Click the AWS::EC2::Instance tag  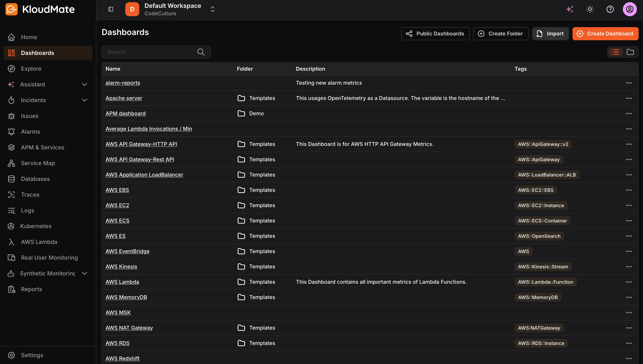coord(541,205)
